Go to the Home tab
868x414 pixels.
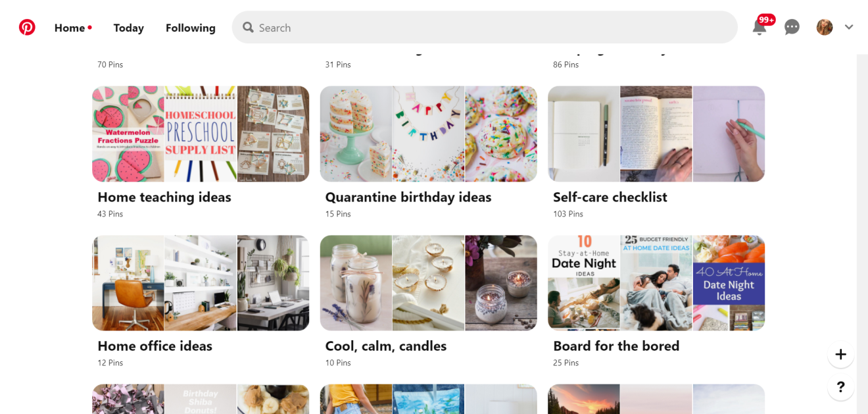click(70, 28)
